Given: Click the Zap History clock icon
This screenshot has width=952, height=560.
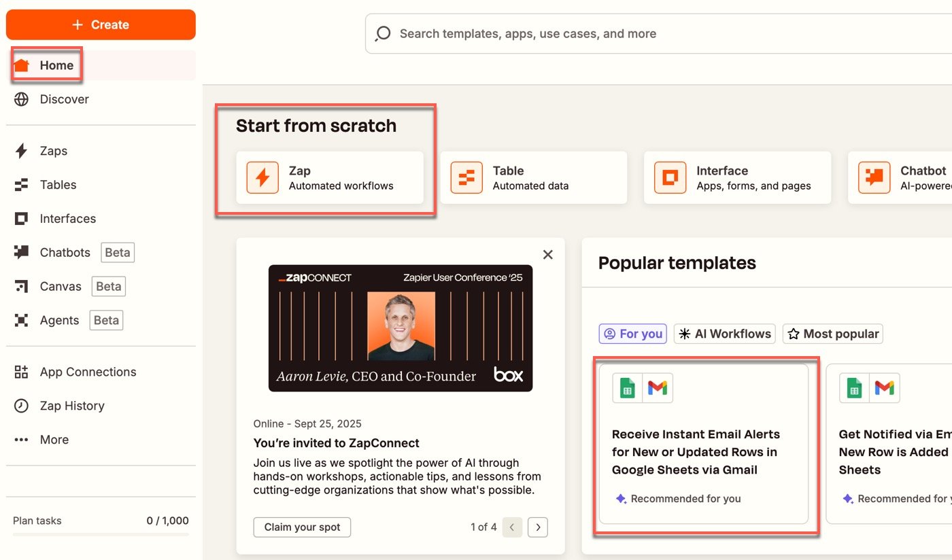Looking at the screenshot, I should (22, 406).
